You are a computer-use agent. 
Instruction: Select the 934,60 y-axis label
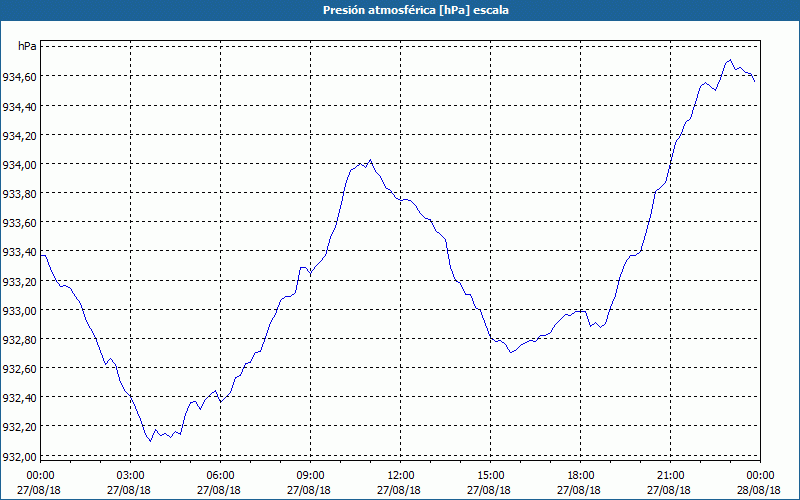click(x=20, y=77)
